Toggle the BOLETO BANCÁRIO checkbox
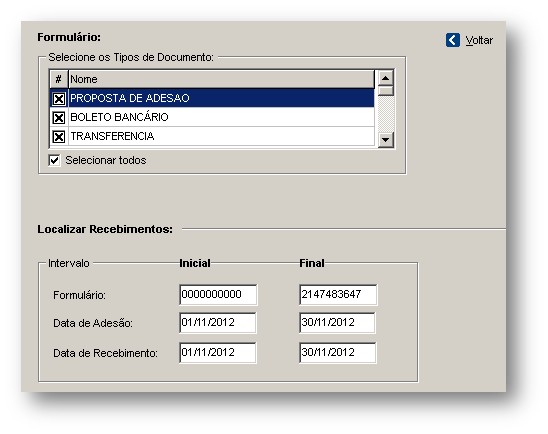The image size is (548, 434). coord(59,117)
